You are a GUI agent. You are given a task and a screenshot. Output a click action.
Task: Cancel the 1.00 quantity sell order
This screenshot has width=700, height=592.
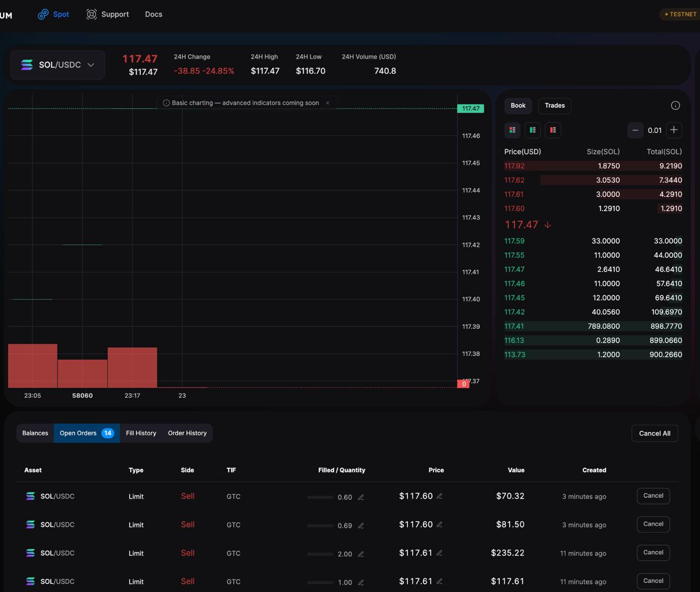click(x=653, y=581)
